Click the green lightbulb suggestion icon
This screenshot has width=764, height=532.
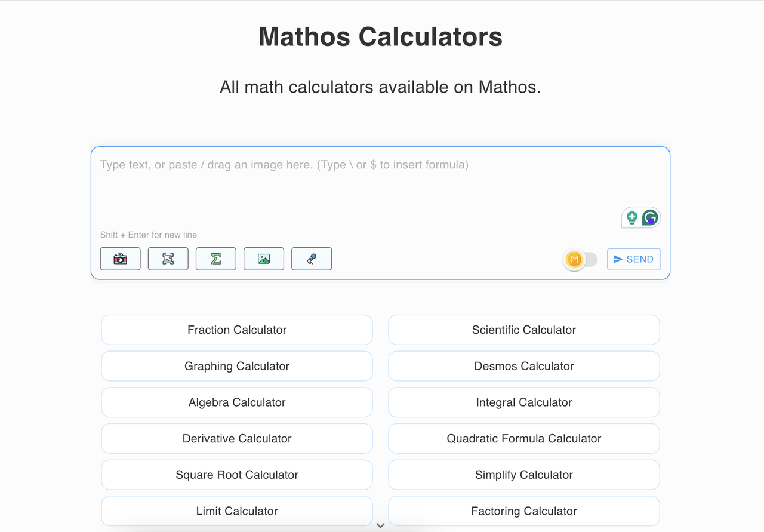point(631,219)
